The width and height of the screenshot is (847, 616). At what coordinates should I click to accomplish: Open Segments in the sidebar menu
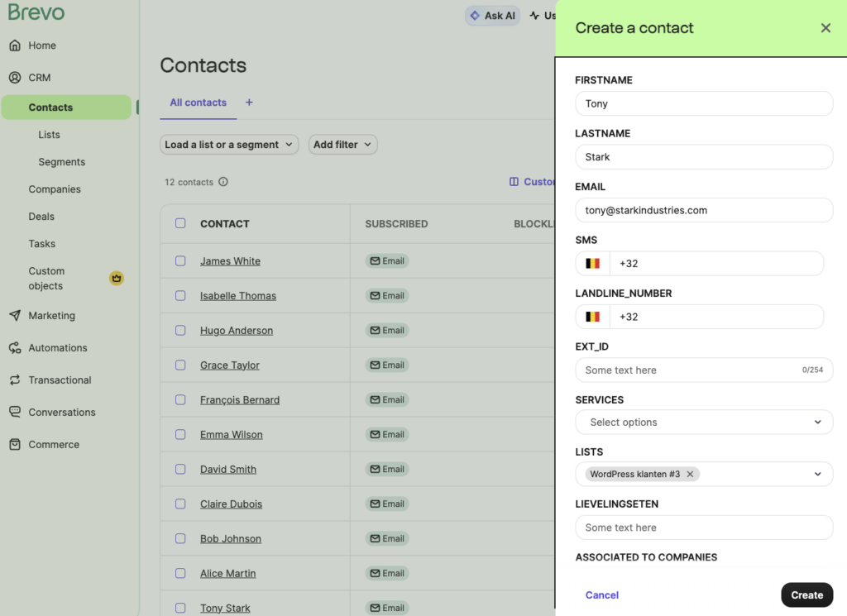pos(61,162)
